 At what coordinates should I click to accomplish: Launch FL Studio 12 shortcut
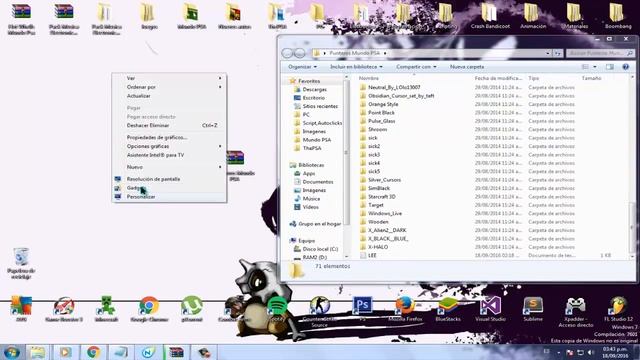coord(618,309)
